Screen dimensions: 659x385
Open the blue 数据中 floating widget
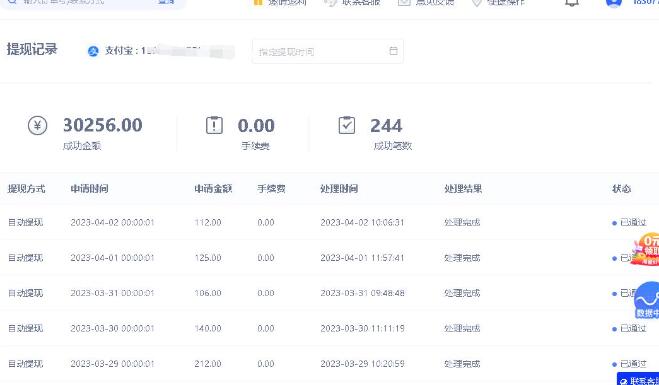[x=647, y=300]
